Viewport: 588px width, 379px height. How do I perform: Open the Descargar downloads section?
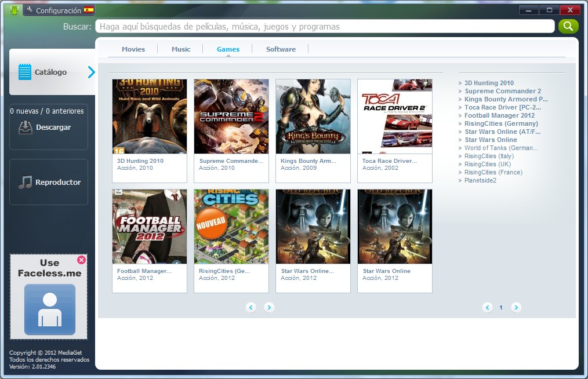pyautogui.click(x=49, y=127)
